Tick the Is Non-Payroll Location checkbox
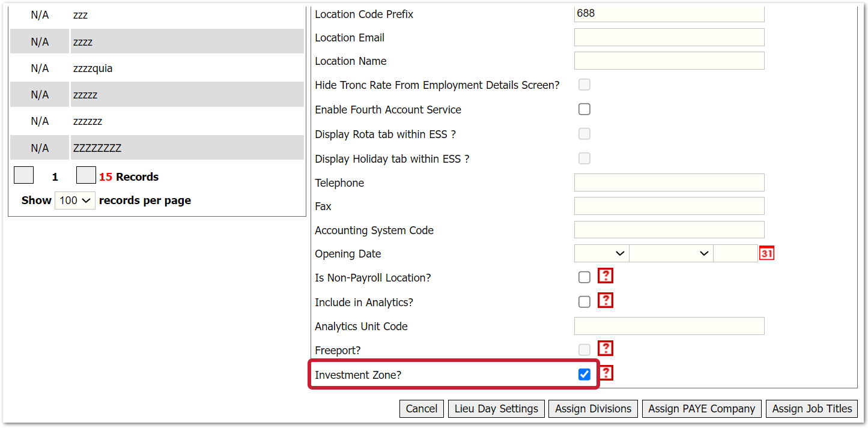 584,277
